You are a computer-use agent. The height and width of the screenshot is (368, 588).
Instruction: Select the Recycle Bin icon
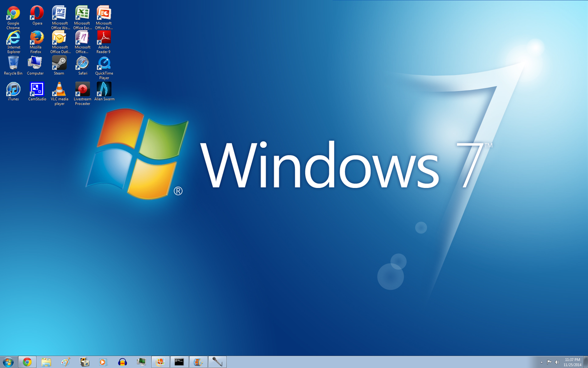tap(13, 66)
